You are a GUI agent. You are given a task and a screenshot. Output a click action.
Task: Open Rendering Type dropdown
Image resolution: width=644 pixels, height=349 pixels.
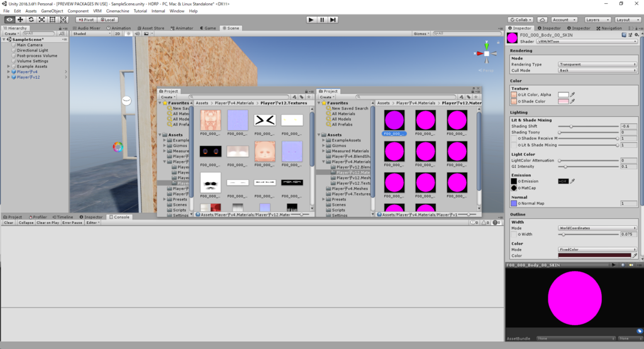click(x=597, y=65)
